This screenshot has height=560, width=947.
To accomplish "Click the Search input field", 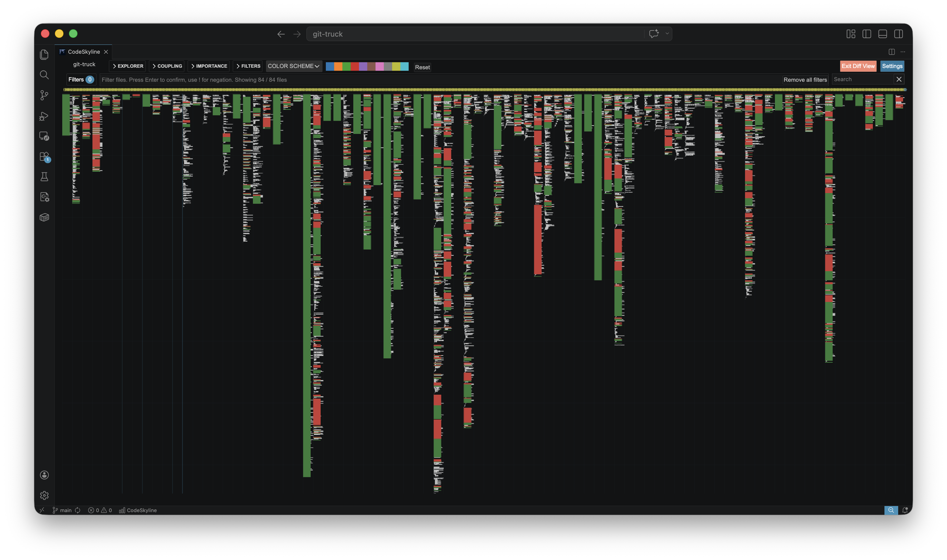I will click(863, 79).
